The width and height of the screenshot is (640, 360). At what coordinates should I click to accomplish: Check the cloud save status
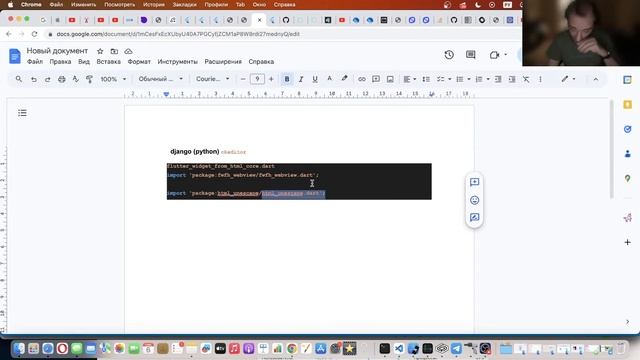coord(128,51)
